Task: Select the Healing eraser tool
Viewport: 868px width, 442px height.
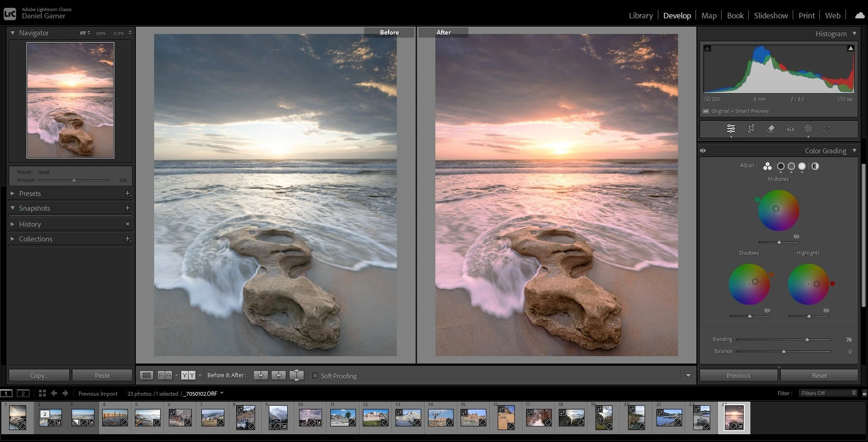Action: click(x=771, y=129)
